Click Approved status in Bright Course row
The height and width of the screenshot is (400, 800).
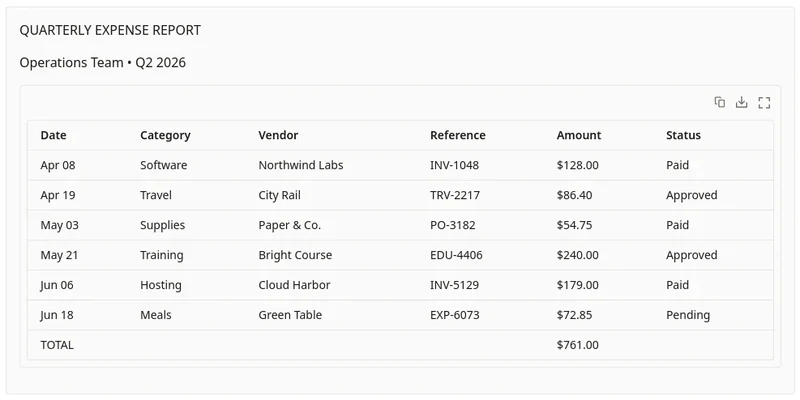point(691,255)
